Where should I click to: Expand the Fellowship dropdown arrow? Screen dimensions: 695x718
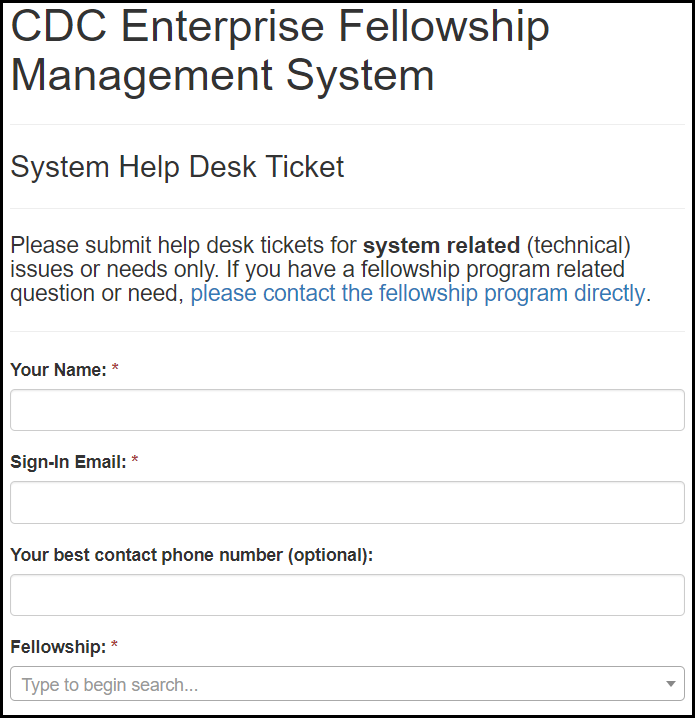670,684
